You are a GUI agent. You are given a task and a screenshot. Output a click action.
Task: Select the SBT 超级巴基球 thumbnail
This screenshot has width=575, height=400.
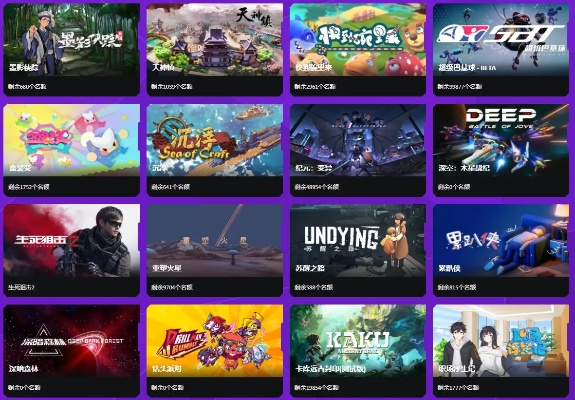(x=501, y=40)
